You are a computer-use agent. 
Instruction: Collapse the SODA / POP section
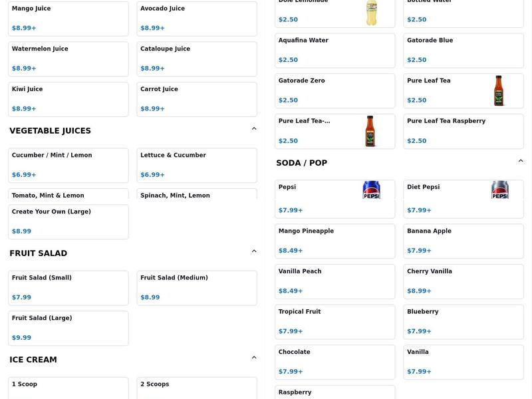coord(521,160)
